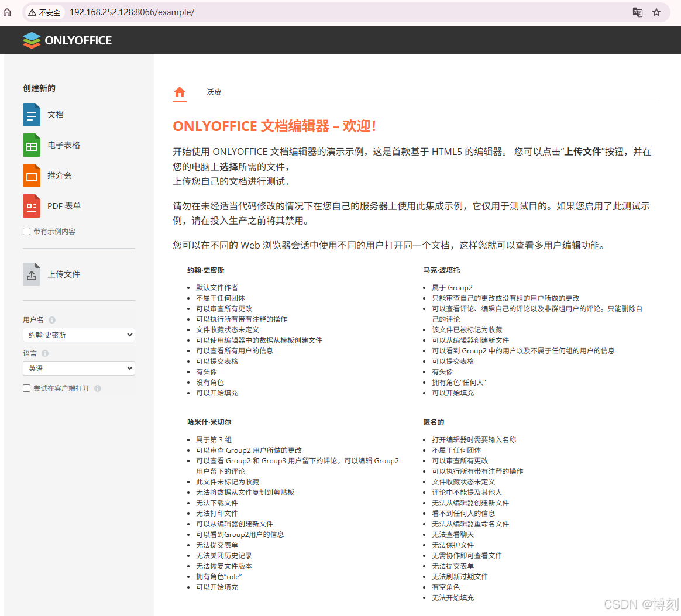681x616 pixels.
Task: Click the 上传文件 text button
Action: pos(64,274)
